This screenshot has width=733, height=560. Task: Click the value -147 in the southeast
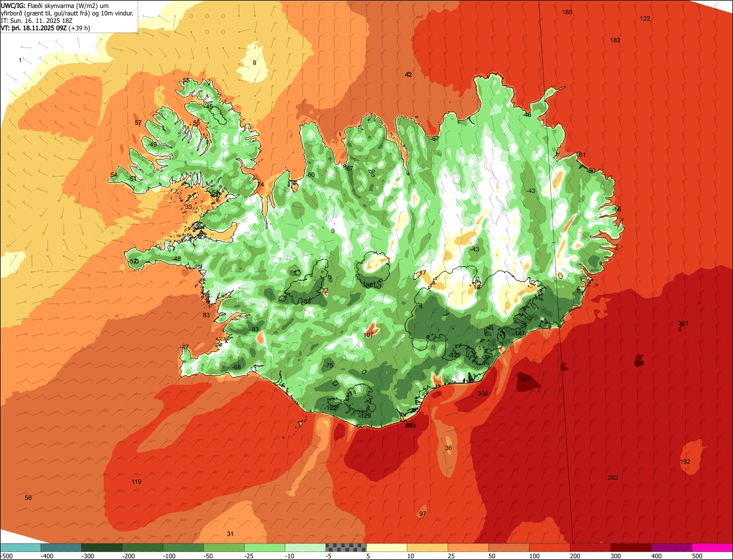click(519, 333)
